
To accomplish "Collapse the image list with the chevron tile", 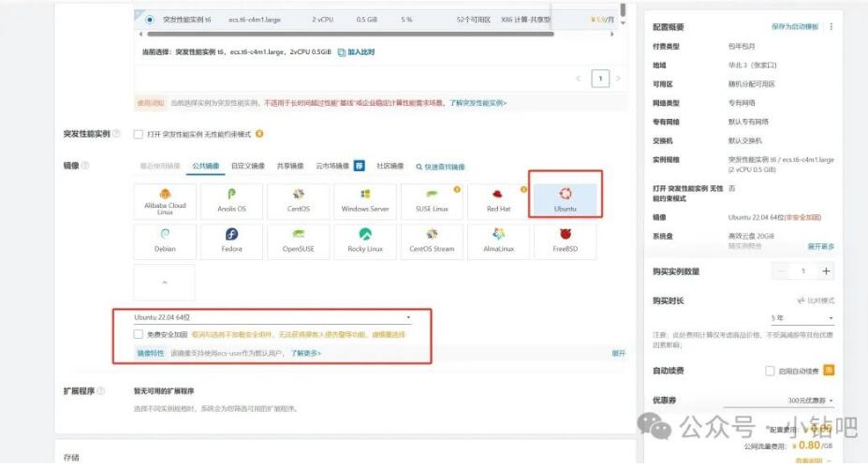I will [165, 283].
